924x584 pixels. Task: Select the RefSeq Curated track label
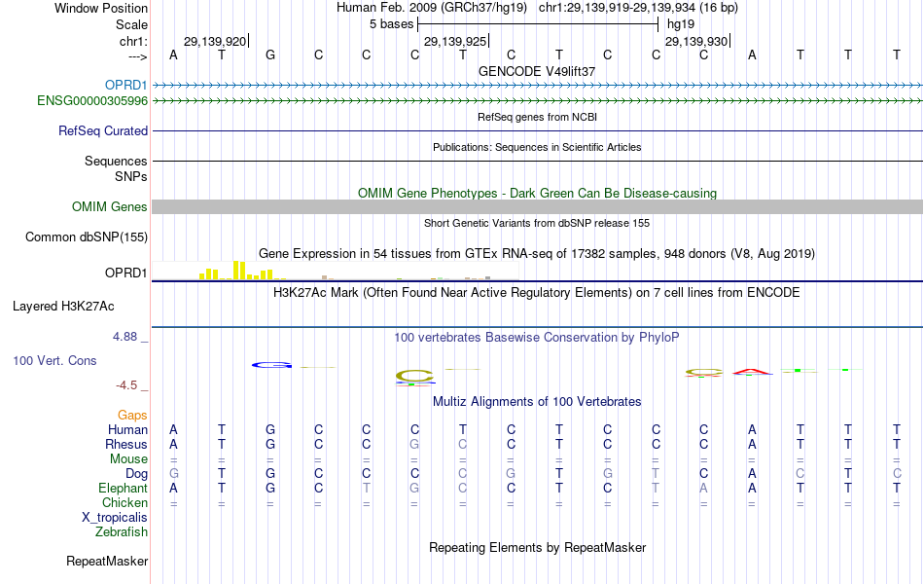pos(103,131)
